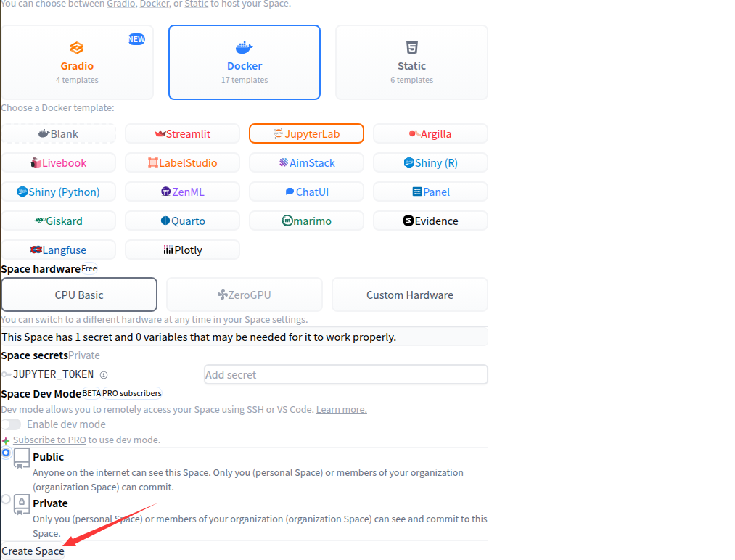Viewport: 735px width, 560px height.
Task: Select the Livebook template
Action: [x=58, y=162]
